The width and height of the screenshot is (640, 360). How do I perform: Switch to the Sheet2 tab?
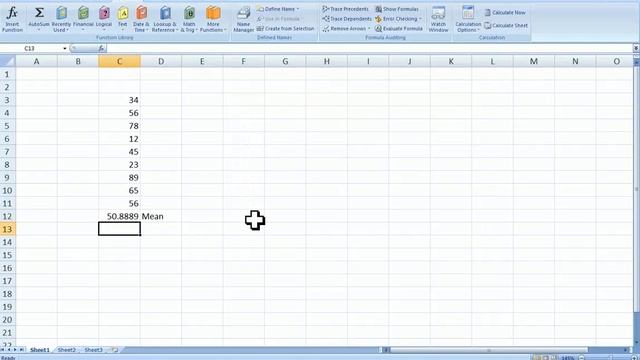67,350
